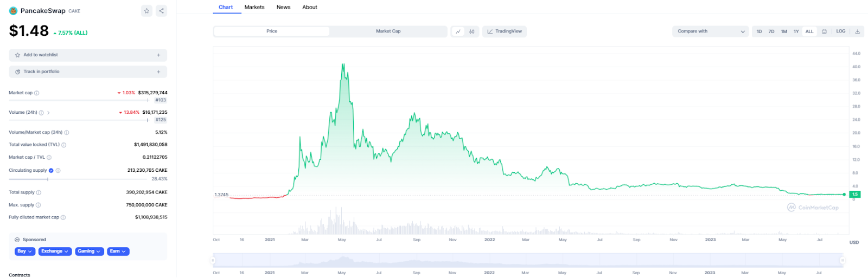Screen dimensions: 868x278
Task: Click the info icon after Circulating supply badge
Action: pyautogui.click(x=58, y=171)
